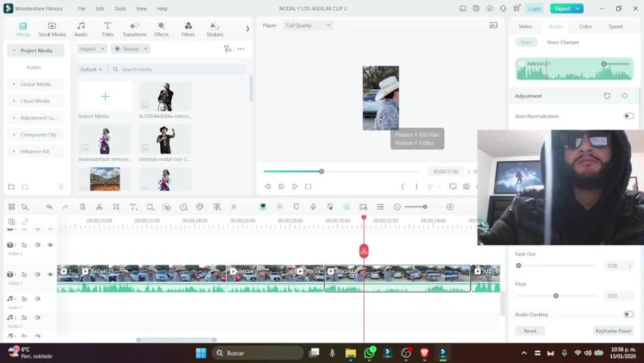Click the Fade Out slider handle
This screenshot has height=363, width=644.
519,266
